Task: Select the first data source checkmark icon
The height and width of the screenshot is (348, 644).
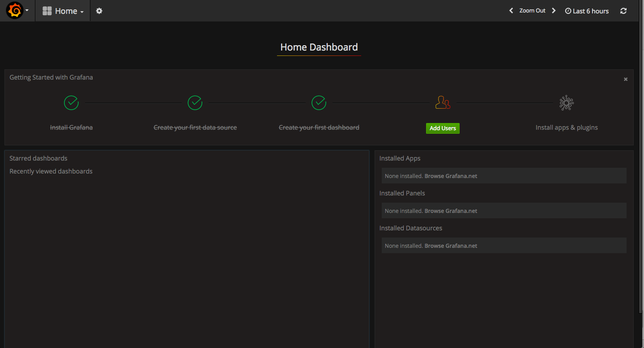Action: click(x=195, y=103)
